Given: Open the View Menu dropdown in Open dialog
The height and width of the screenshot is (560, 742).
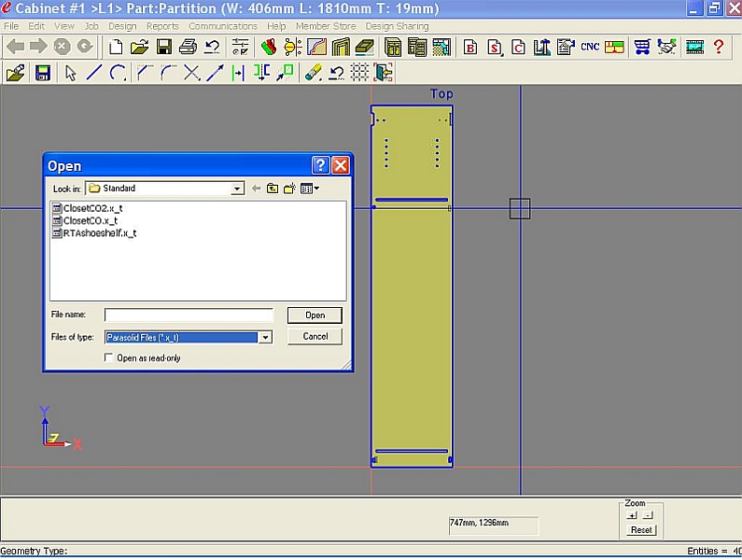Looking at the screenshot, I should tap(310, 189).
